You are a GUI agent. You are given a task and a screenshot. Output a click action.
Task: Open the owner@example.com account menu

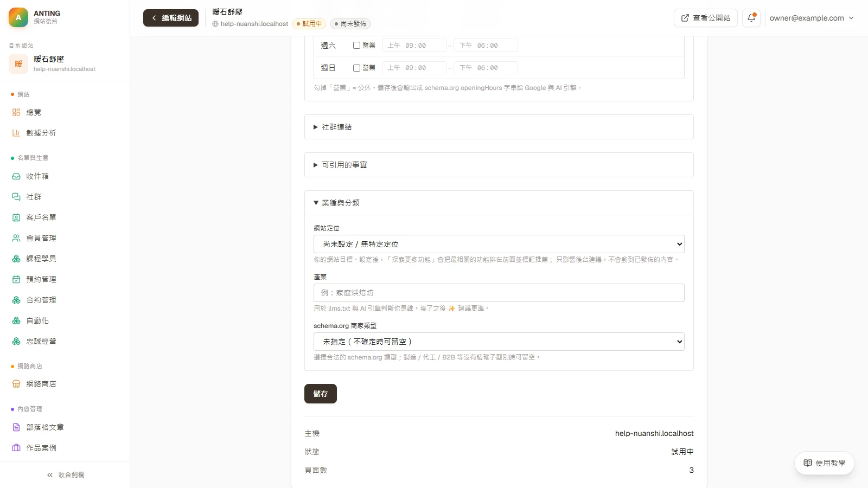[x=812, y=18]
